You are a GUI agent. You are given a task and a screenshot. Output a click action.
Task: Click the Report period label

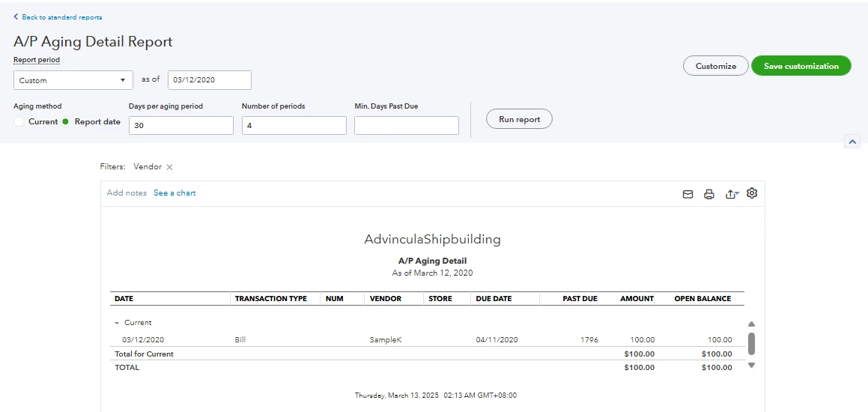37,60
